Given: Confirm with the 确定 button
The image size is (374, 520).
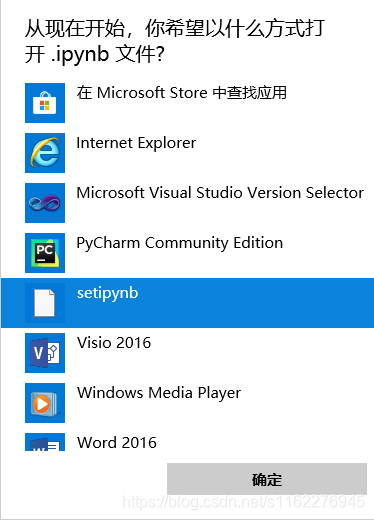Looking at the screenshot, I should [x=267, y=479].
